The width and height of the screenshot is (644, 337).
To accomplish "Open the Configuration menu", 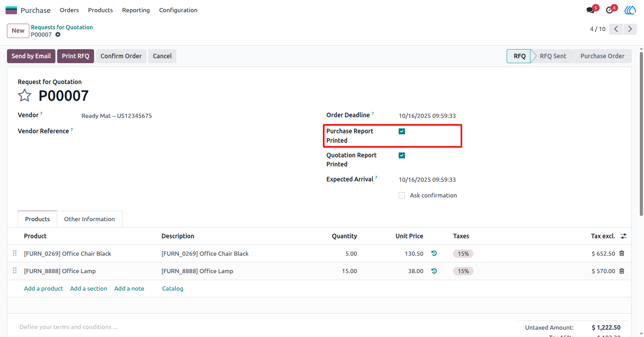I will (178, 10).
